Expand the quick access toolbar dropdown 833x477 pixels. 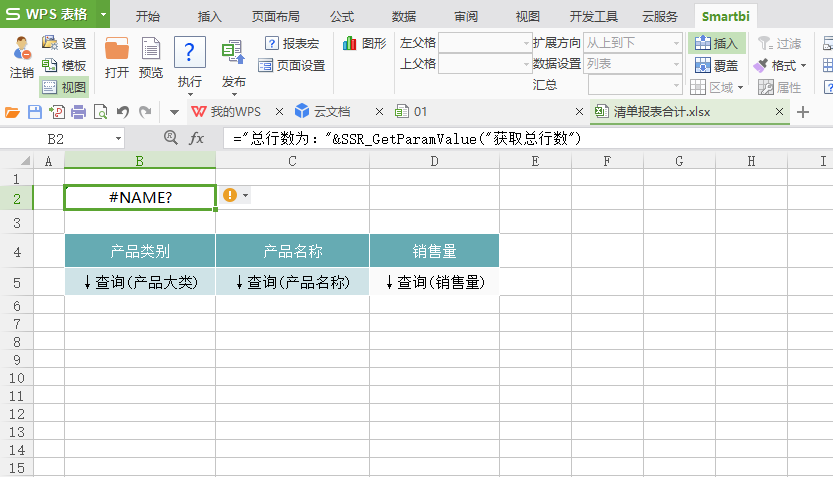coord(174,112)
